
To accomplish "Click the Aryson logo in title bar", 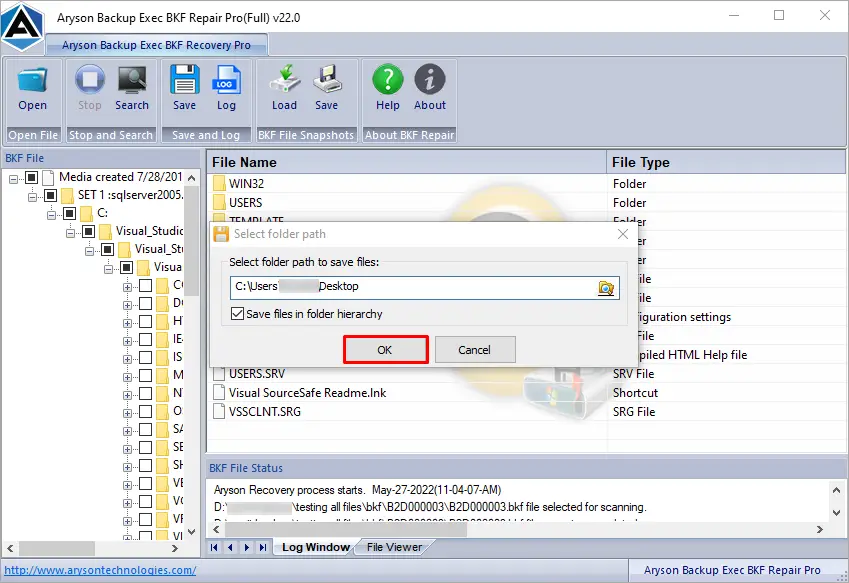I will pos(22,25).
